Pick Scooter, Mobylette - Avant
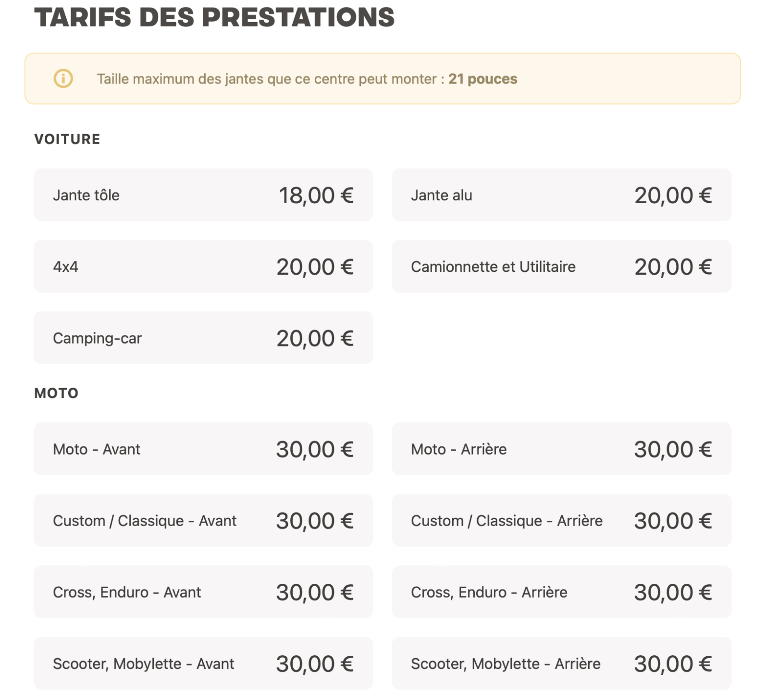Viewport: 766px width, 700px height. pos(203,664)
